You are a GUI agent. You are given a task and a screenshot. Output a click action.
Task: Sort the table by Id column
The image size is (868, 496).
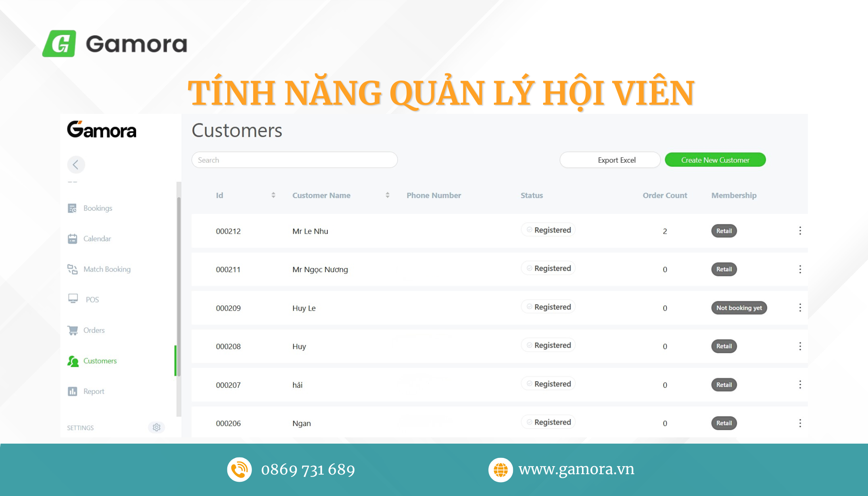click(273, 195)
